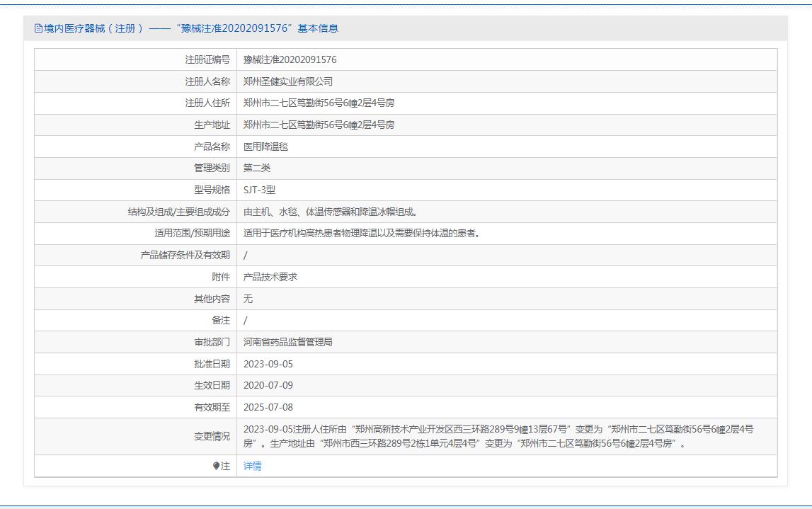Click the lightbulb icon next to 注

[x=216, y=466]
